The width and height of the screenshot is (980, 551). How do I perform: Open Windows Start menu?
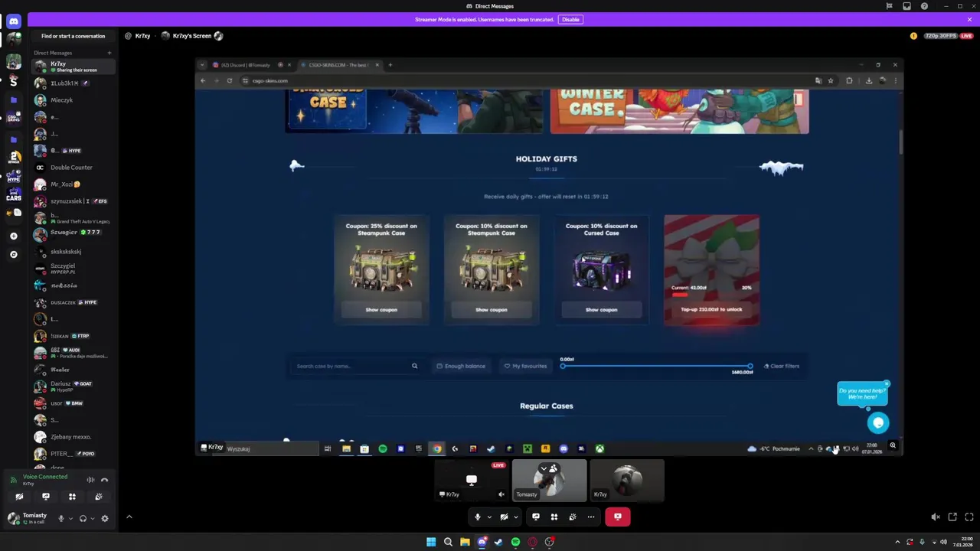[x=431, y=542]
